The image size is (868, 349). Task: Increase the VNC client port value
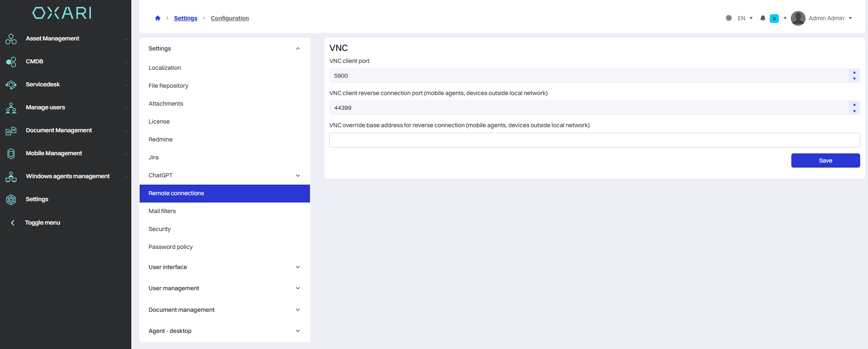[x=854, y=73]
